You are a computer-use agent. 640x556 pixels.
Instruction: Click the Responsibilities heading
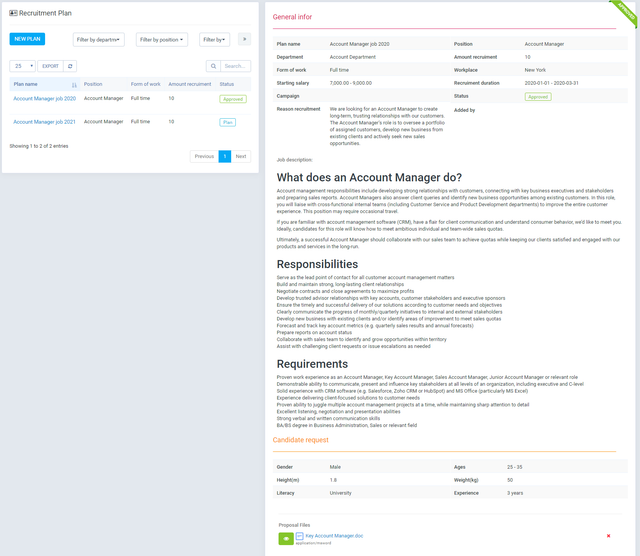317,264
